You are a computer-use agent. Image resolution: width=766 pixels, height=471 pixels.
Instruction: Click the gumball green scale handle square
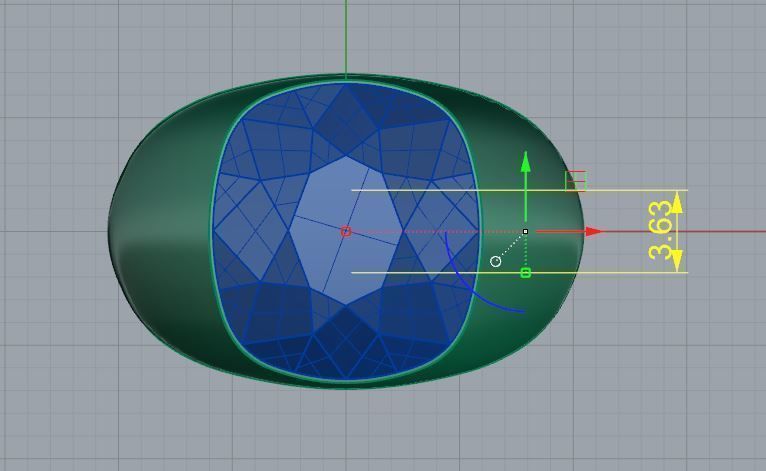tap(526, 273)
